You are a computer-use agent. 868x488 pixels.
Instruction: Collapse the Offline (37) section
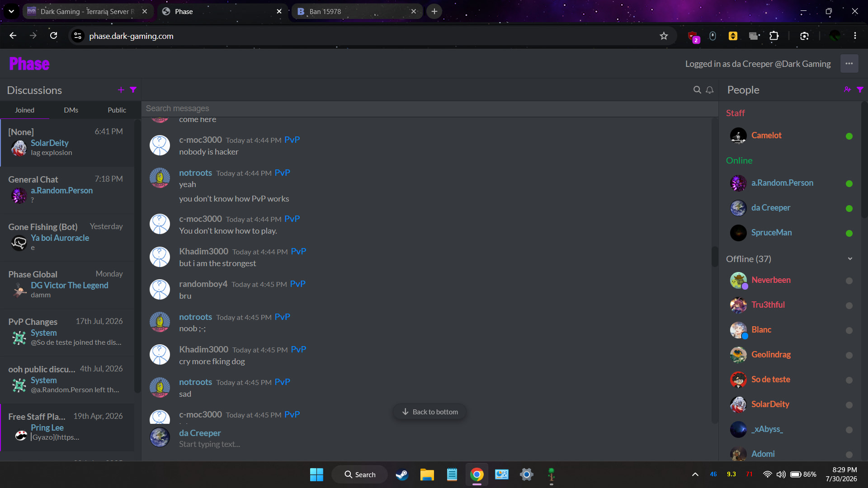tap(850, 259)
